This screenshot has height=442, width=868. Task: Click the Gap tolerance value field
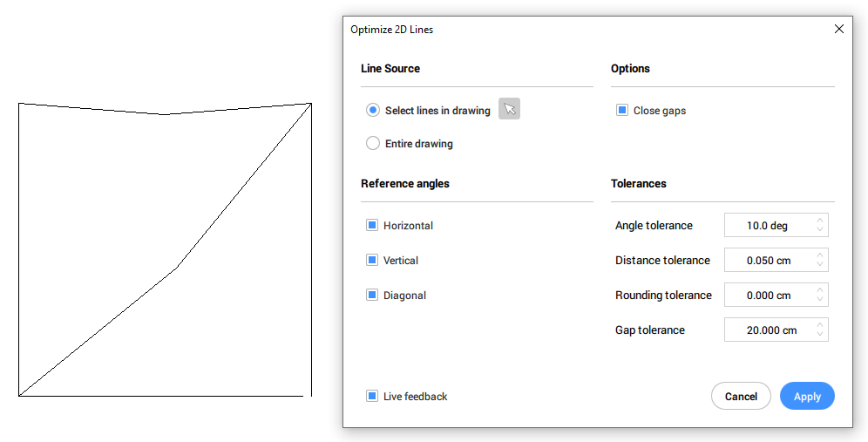tap(767, 330)
